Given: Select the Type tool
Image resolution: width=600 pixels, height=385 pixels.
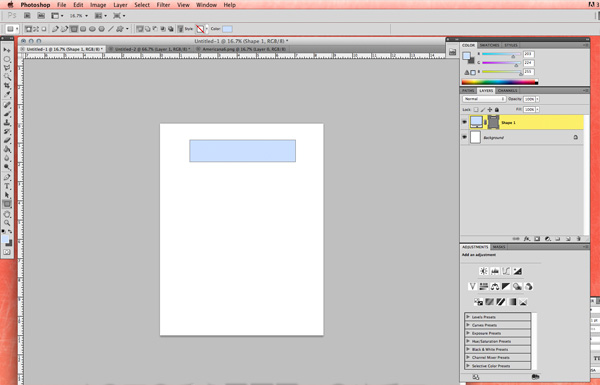Looking at the screenshot, I should point(7,186).
